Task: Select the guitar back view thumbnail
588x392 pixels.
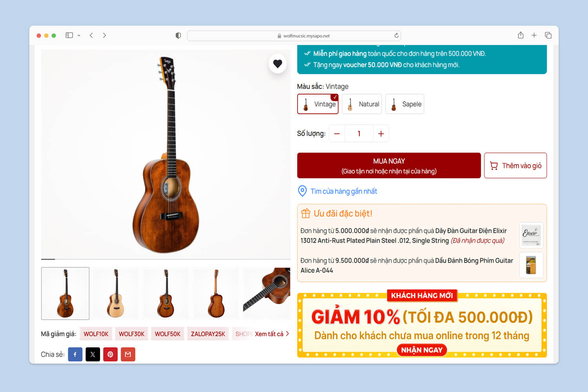Action: pyautogui.click(x=216, y=293)
